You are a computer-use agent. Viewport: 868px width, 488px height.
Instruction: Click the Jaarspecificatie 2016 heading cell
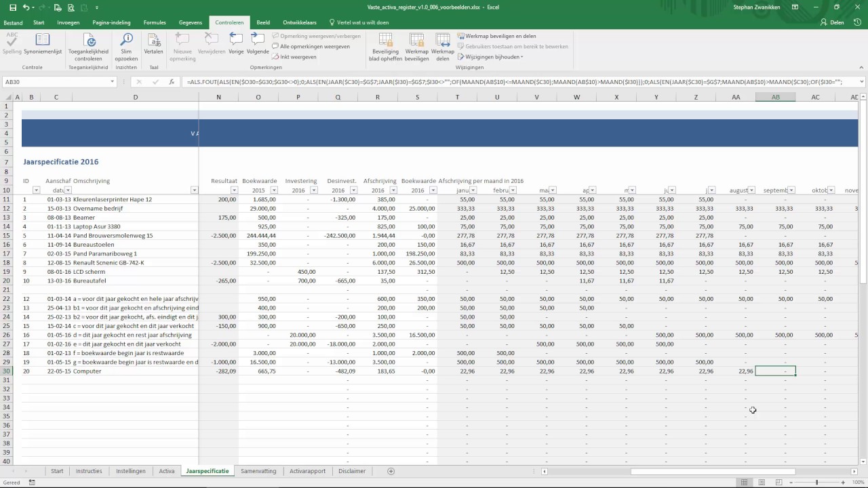click(x=61, y=162)
